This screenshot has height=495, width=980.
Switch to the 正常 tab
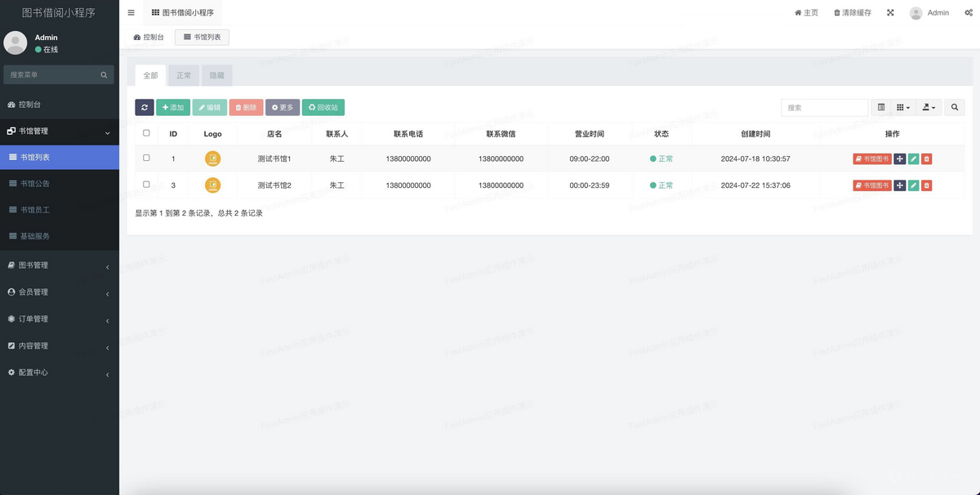tap(183, 75)
